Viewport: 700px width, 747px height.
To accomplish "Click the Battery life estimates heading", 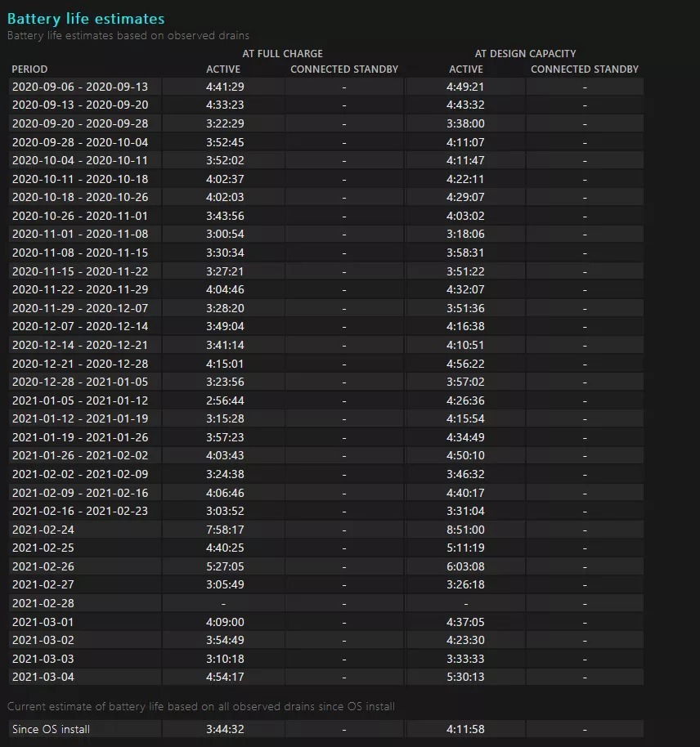I will tap(86, 19).
